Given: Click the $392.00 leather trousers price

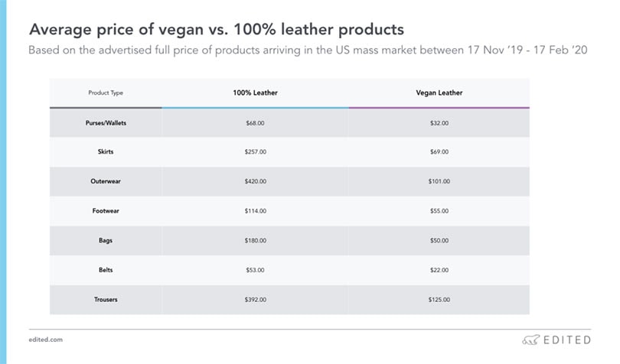Looking at the screenshot, I should coord(255,299).
